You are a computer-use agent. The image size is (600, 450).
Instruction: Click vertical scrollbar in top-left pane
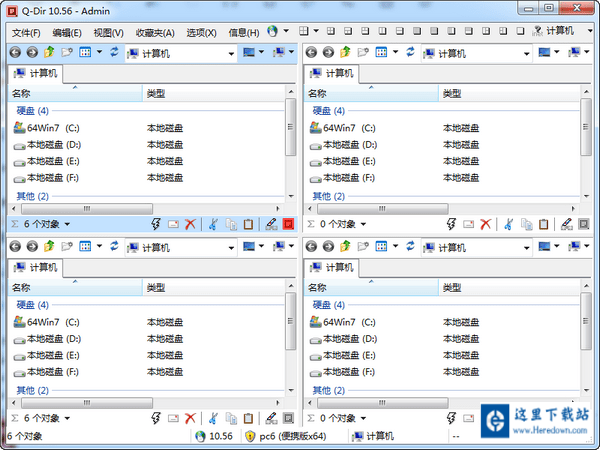coord(291,127)
